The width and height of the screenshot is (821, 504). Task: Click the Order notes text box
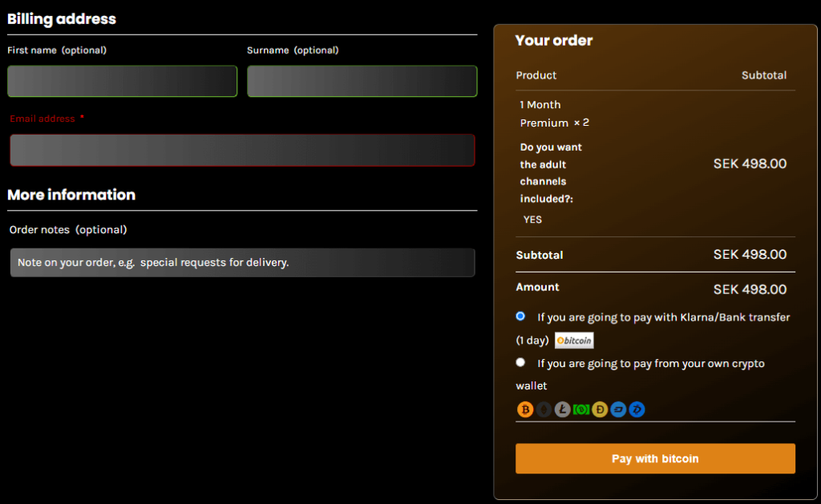coord(242,263)
